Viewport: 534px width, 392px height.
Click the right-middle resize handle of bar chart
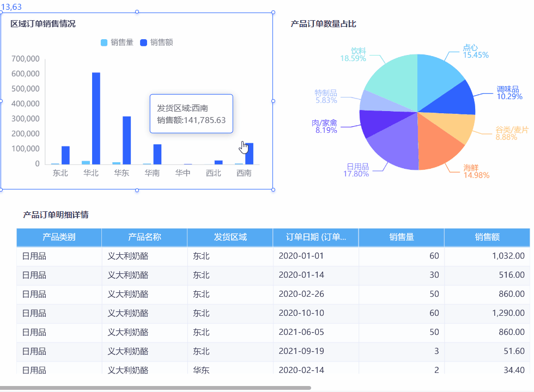pyautogui.click(x=273, y=101)
